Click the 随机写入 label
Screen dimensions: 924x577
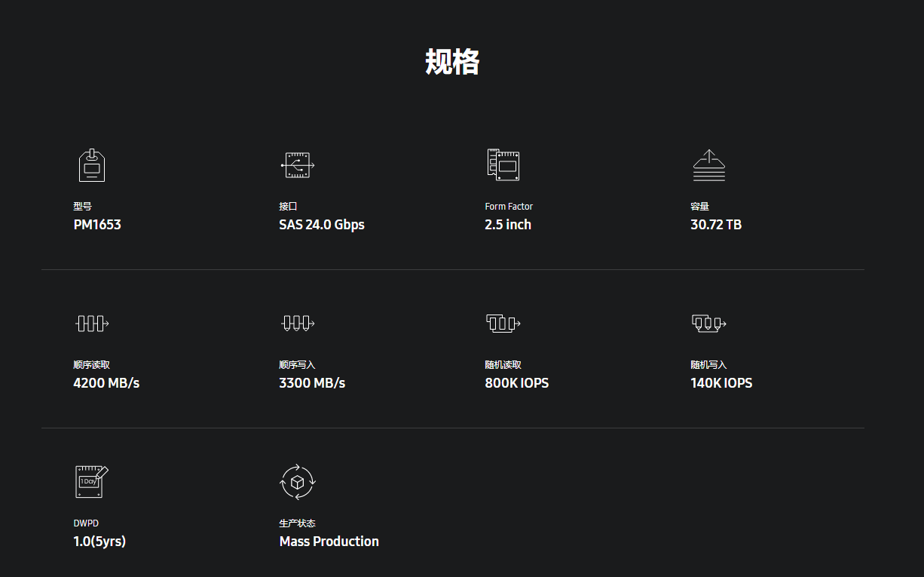pos(708,364)
